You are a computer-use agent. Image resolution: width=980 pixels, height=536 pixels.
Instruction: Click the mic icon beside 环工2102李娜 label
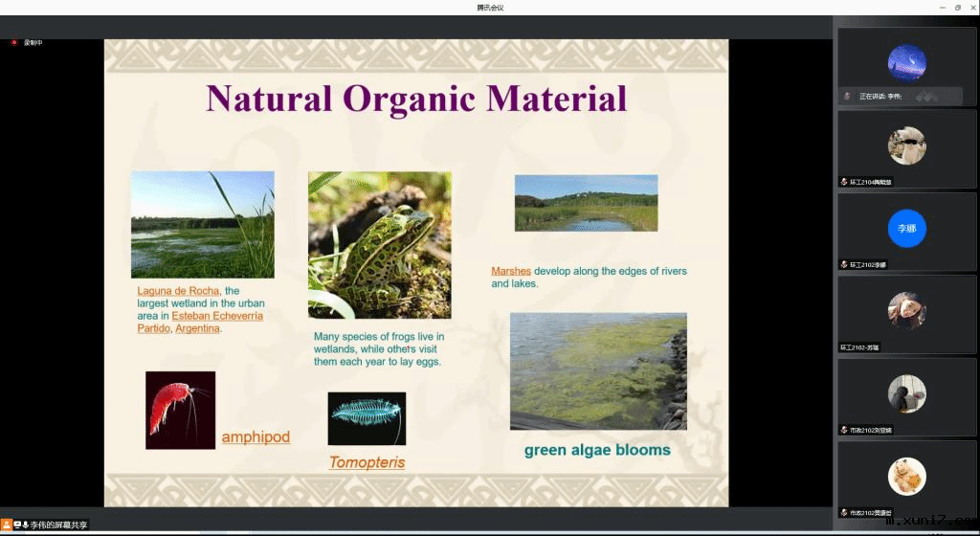pos(844,264)
